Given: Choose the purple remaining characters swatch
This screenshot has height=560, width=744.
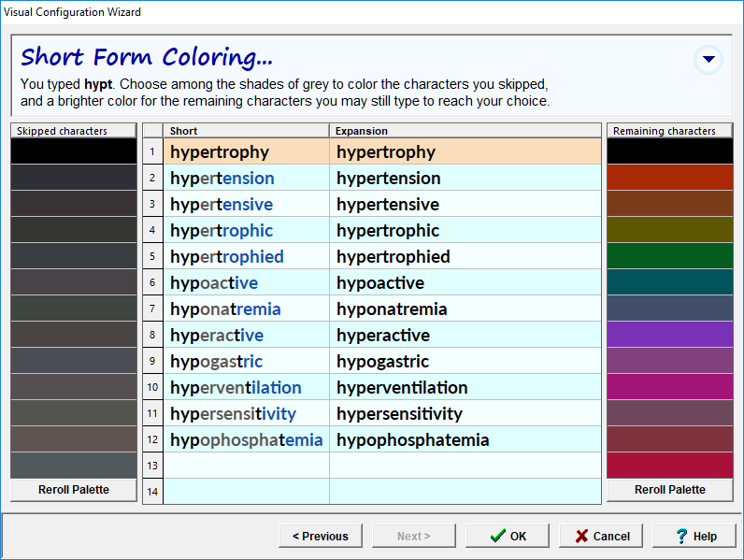Looking at the screenshot, I should click(x=669, y=335).
